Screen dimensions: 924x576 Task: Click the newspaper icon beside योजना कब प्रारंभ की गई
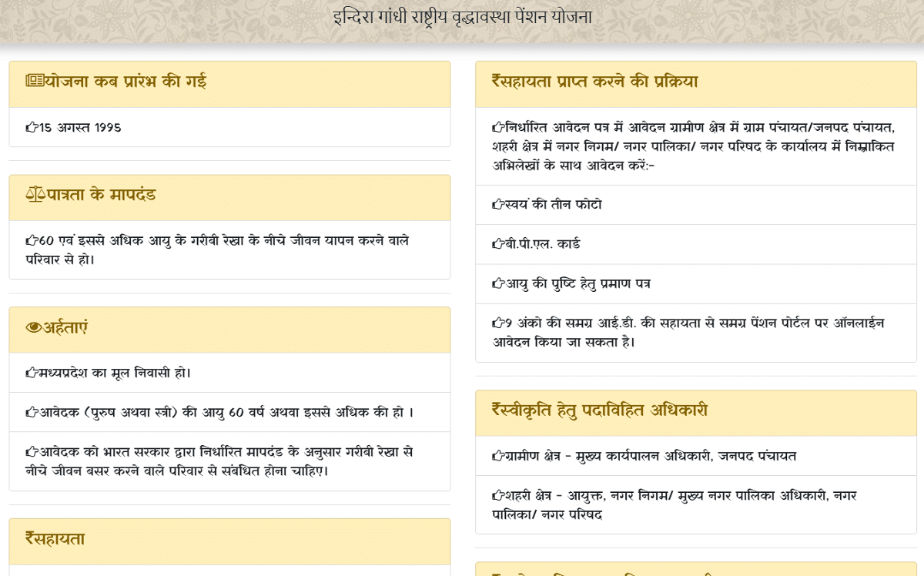(35, 81)
